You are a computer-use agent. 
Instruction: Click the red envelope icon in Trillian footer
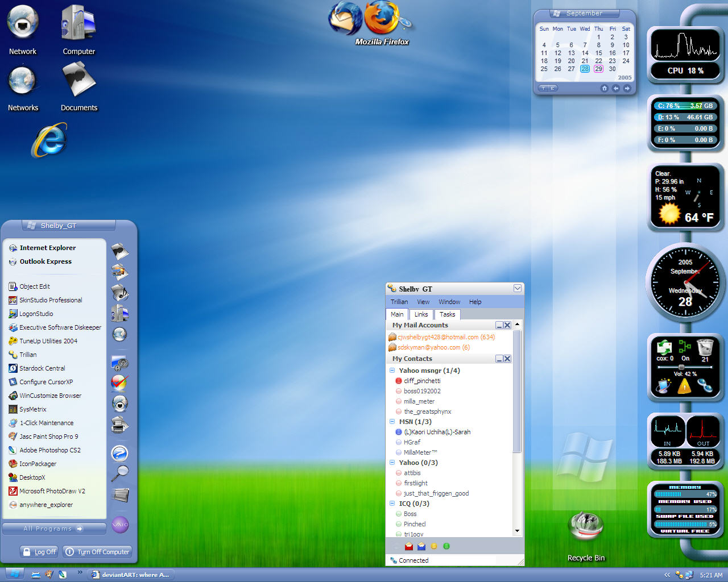point(409,546)
